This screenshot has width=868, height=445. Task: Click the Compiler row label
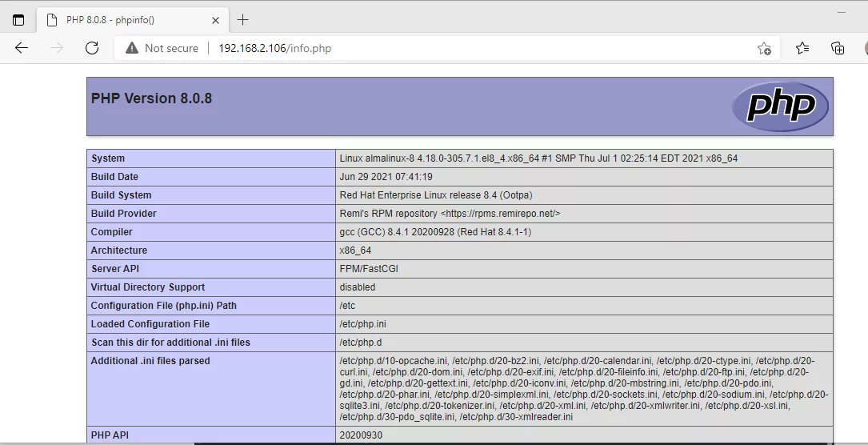point(112,232)
